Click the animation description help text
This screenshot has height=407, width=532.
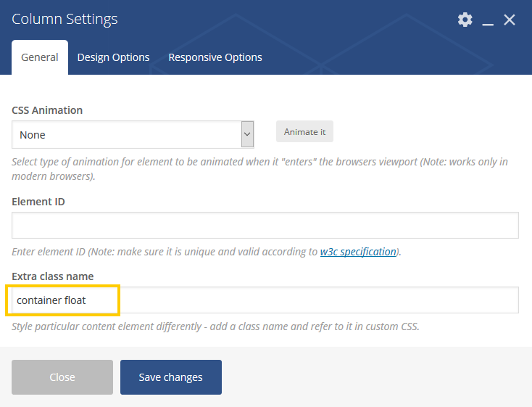pos(260,169)
